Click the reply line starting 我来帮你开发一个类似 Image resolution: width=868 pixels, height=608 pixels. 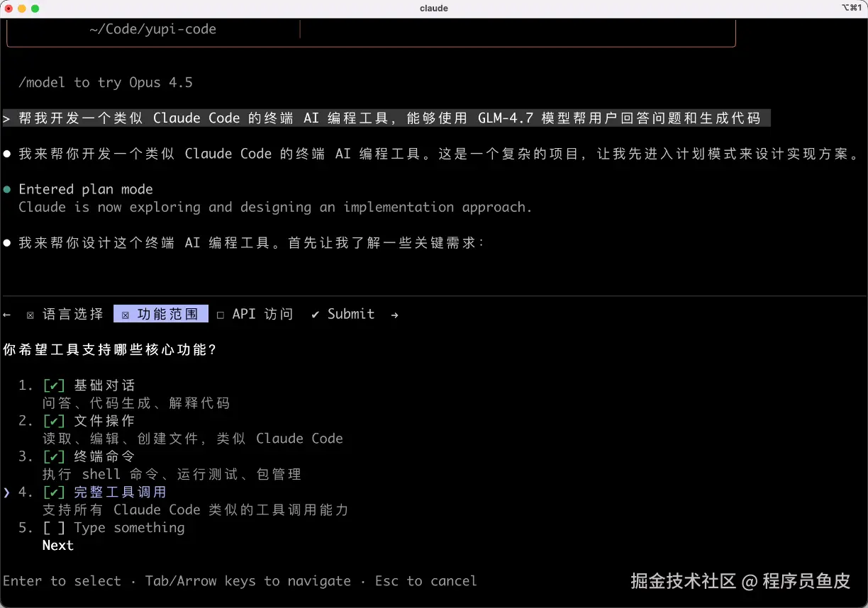(x=439, y=154)
